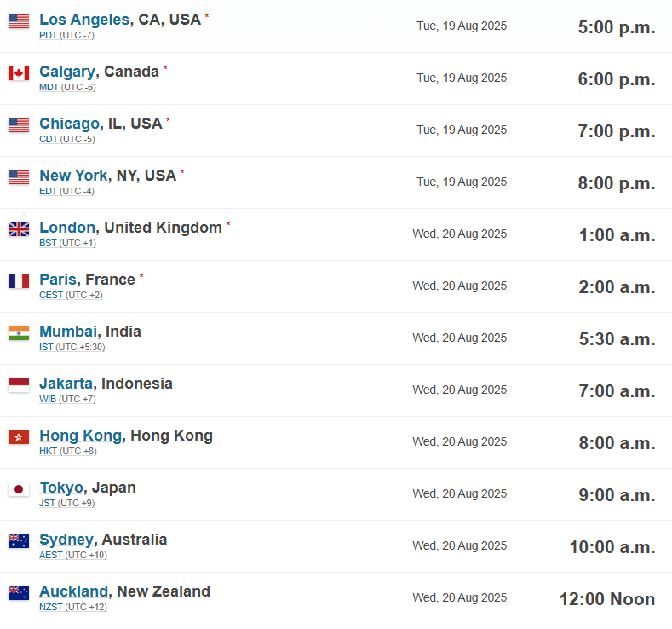
Task: Click the India flag beside Mumbai
Action: 19,333
